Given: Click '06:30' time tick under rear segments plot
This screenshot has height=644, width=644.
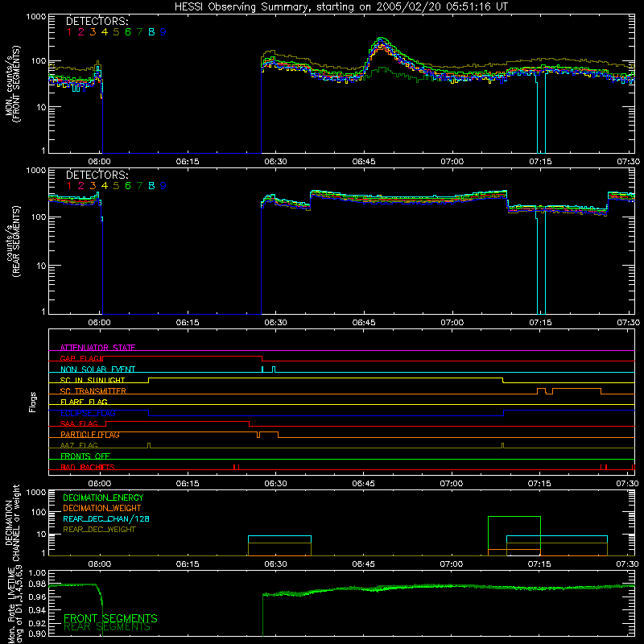Looking at the screenshot, I should [275, 323].
